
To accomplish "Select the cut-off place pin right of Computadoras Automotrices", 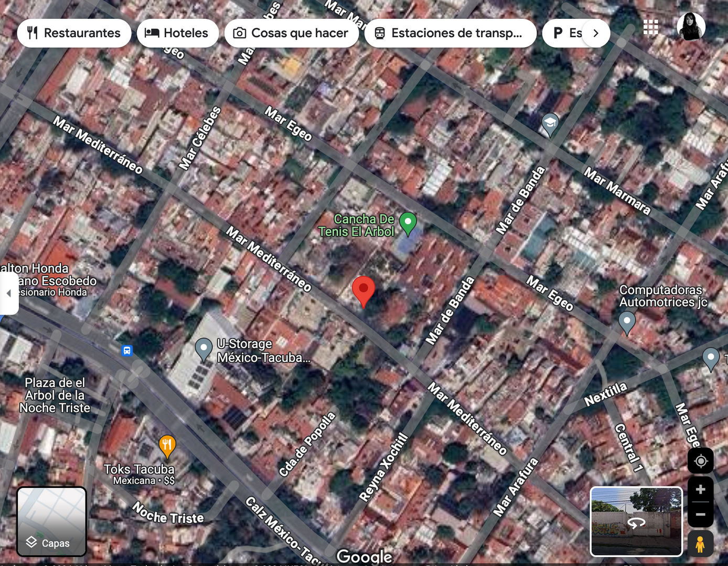I will [711, 360].
